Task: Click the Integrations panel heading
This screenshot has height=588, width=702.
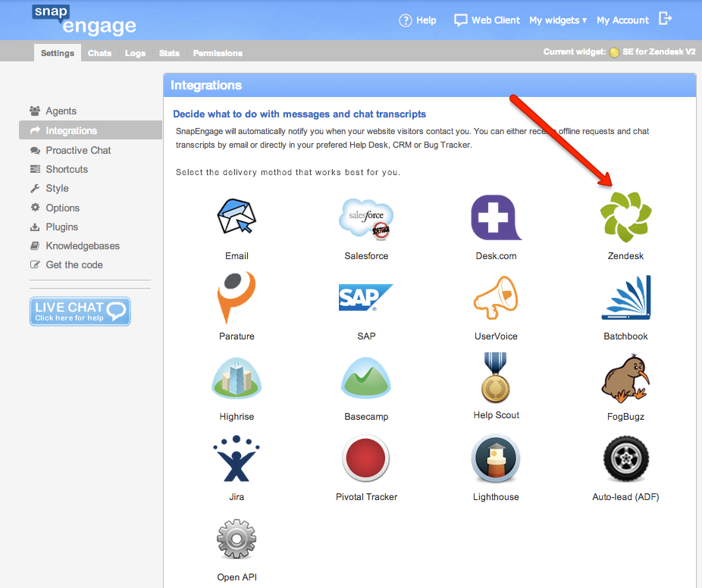Action: tap(206, 85)
